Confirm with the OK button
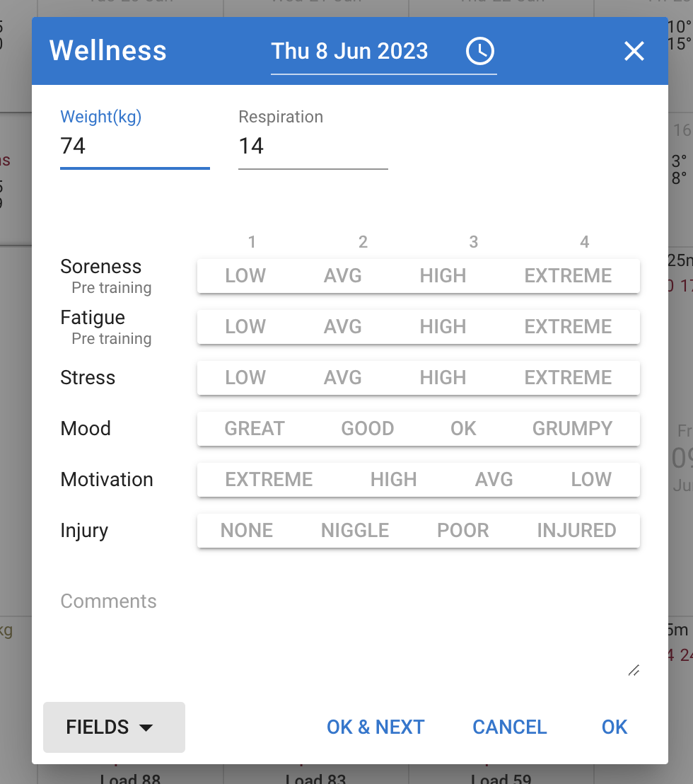Viewport: 693px width, 784px height. click(614, 727)
